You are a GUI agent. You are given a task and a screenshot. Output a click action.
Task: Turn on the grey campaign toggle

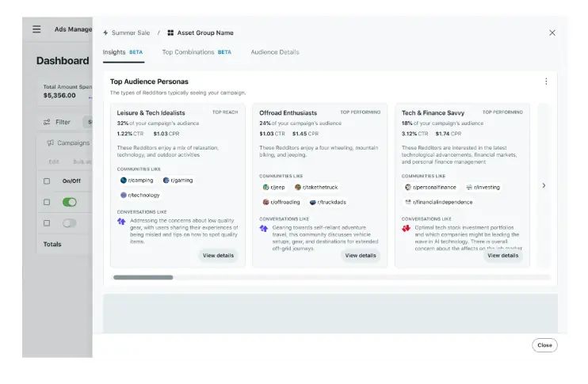pyautogui.click(x=70, y=223)
